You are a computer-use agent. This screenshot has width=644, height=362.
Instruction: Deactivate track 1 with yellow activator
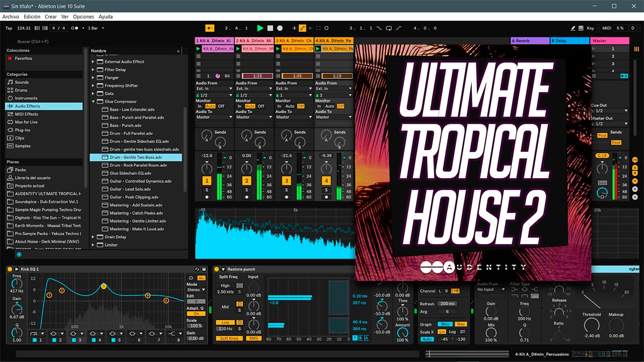point(207,181)
